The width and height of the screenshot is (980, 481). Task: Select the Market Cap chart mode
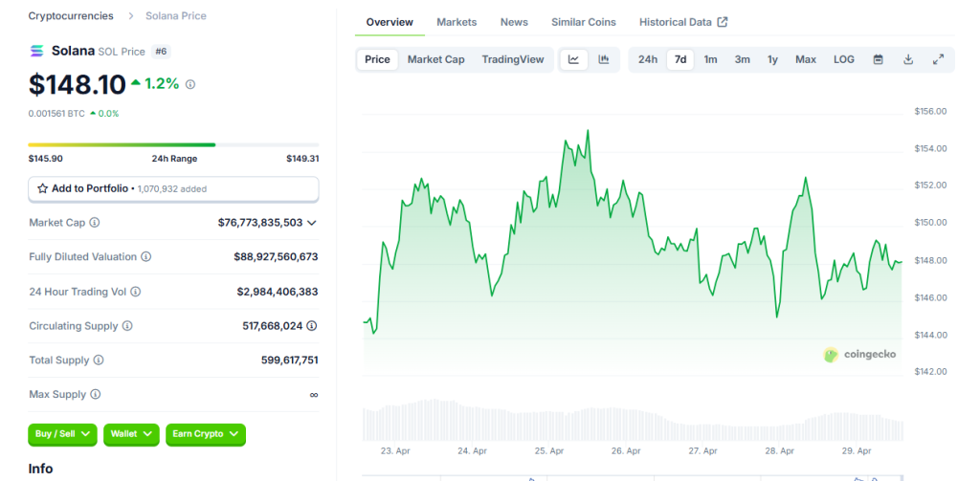(x=436, y=59)
